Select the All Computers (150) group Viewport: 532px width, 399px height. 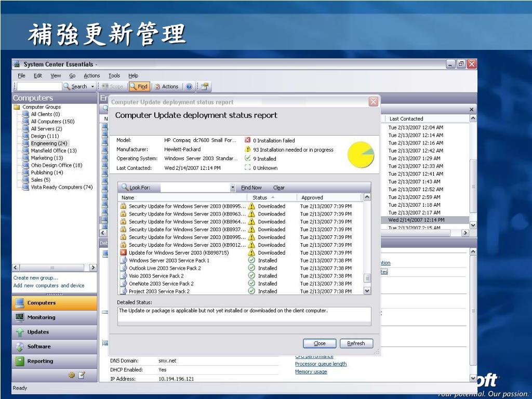(52, 122)
